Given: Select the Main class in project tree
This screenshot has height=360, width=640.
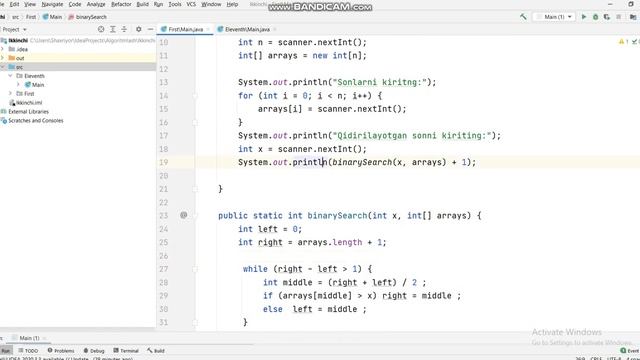Looking at the screenshot, I should click(x=34, y=84).
